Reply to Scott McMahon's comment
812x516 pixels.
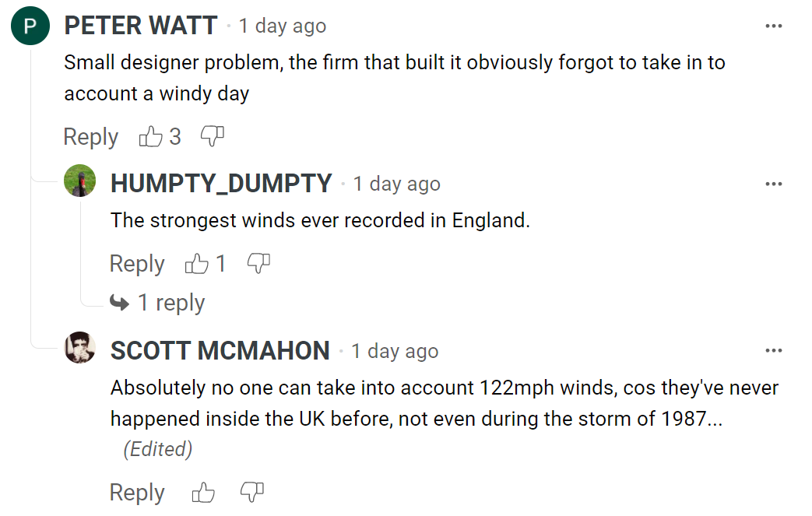[x=137, y=493]
